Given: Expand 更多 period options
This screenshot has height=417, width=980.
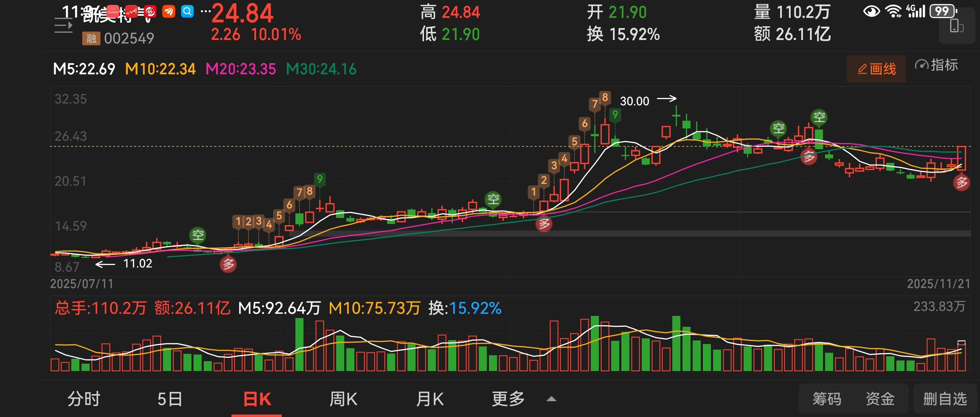Looking at the screenshot, I should click(x=508, y=399).
